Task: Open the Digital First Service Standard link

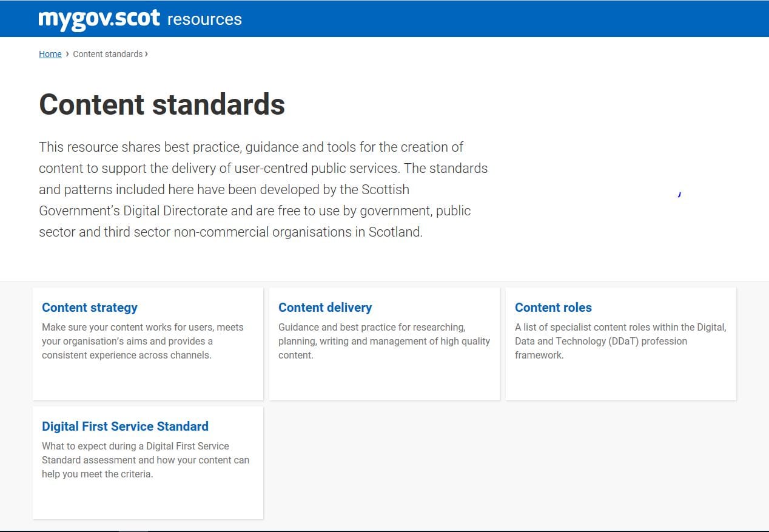Action: (x=125, y=426)
